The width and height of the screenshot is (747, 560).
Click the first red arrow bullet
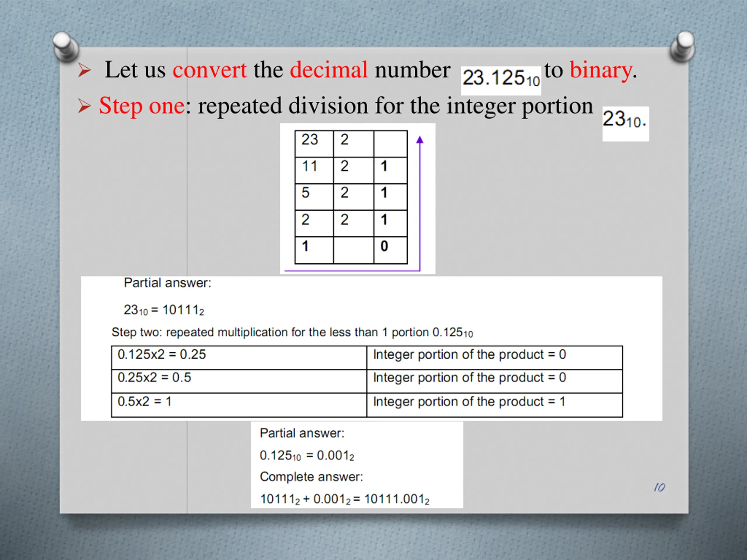pyautogui.click(x=84, y=70)
